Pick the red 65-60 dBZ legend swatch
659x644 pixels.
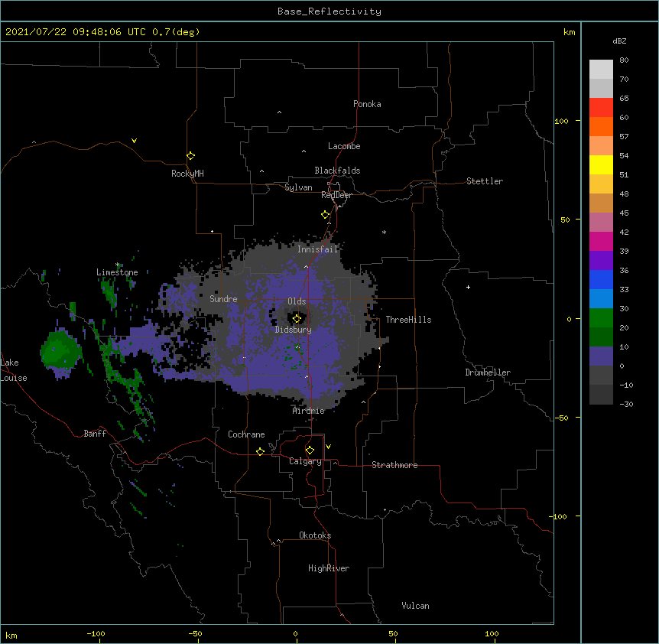click(x=601, y=107)
